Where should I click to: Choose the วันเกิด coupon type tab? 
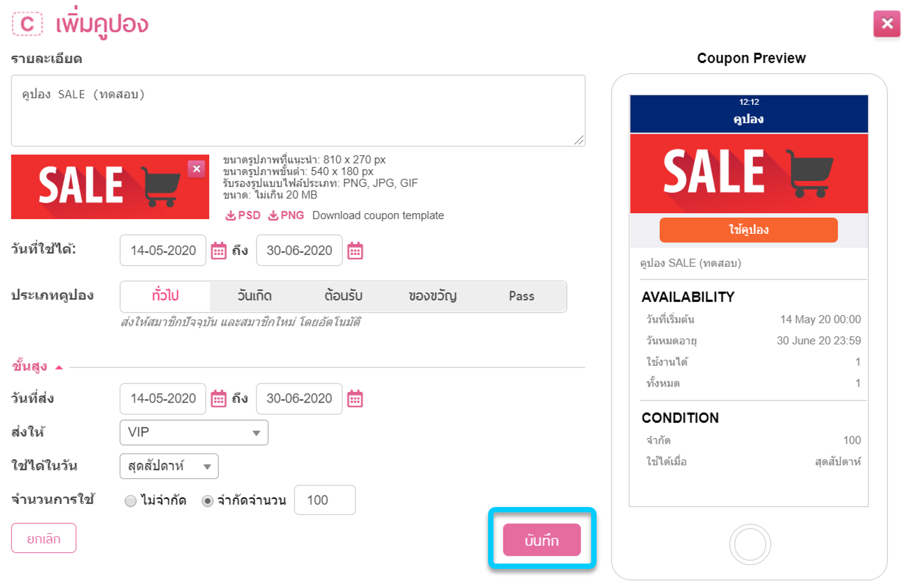pyautogui.click(x=254, y=296)
